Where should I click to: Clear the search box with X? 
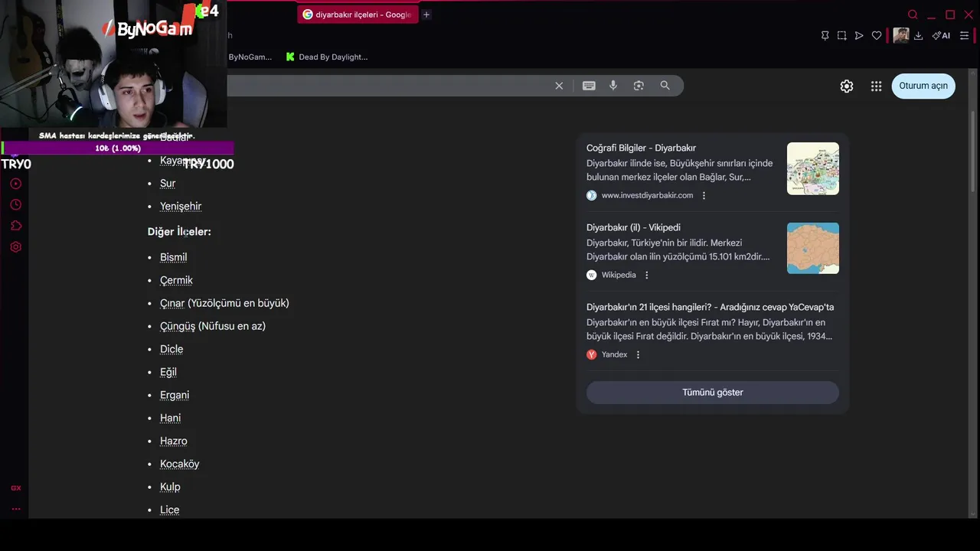[x=559, y=86]
